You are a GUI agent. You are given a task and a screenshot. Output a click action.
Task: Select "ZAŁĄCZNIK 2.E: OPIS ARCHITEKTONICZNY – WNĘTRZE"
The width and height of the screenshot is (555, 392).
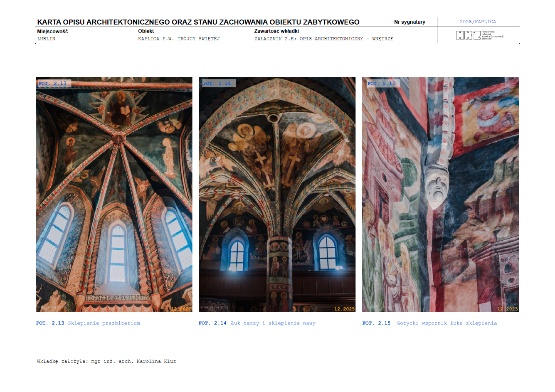[324, 39]
